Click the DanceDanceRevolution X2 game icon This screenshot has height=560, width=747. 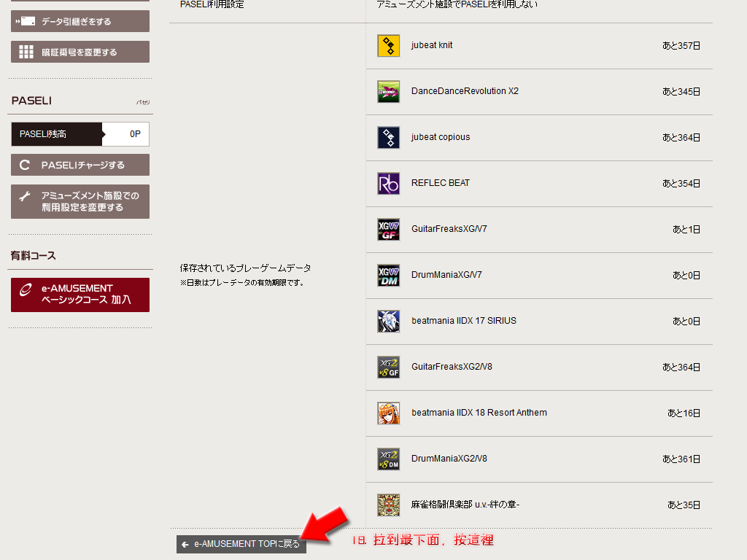point(388,91)
